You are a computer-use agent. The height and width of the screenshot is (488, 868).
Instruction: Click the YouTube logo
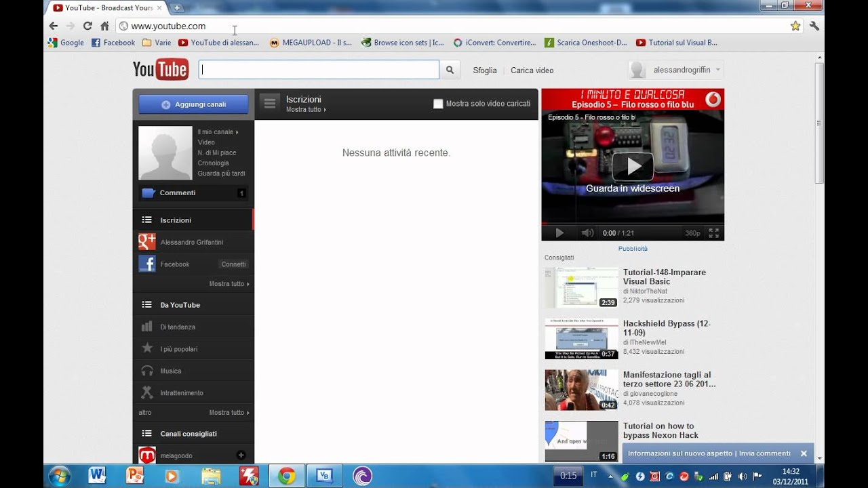(x=161, y=69)
